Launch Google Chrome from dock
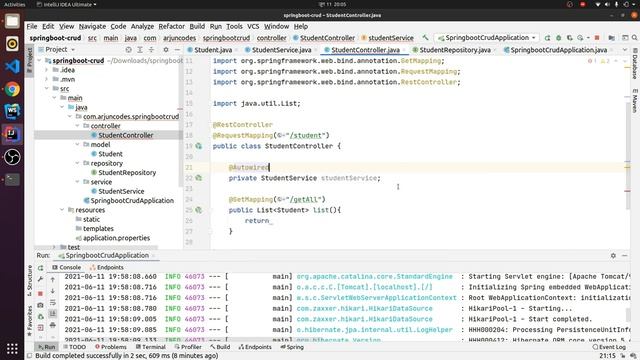640x360 pixels. pyautogui.click(x=12, y=89)
